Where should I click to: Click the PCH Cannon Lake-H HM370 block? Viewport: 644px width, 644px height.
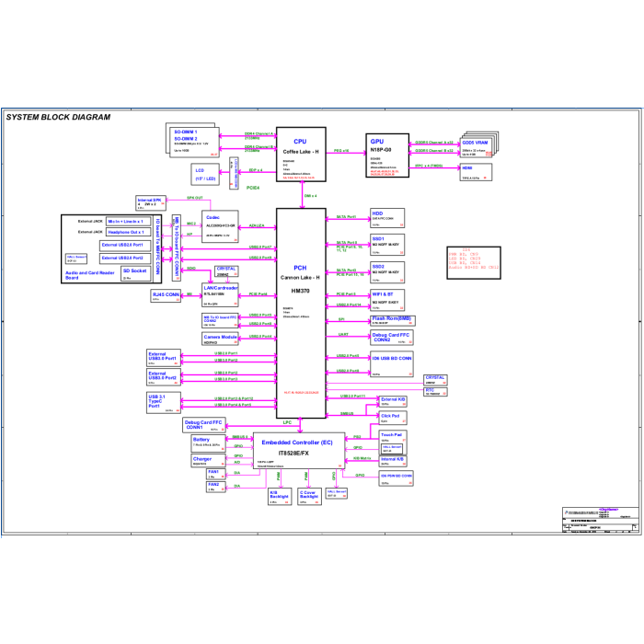pyautogui.click(x=301, y=314)
